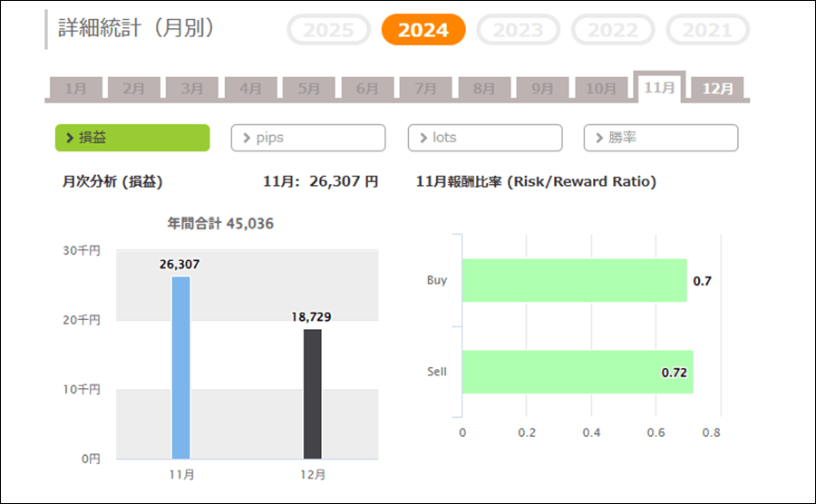Switch the chart to lots

[484, 138]
